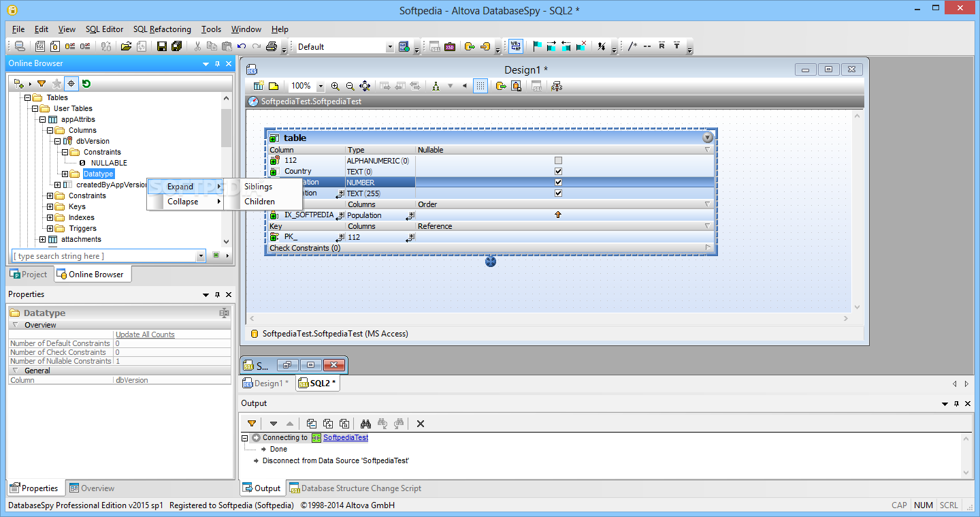Expand the Triggers folder in tree
The height and width of the screenshot is (517, 980).
tap(50, 228)
